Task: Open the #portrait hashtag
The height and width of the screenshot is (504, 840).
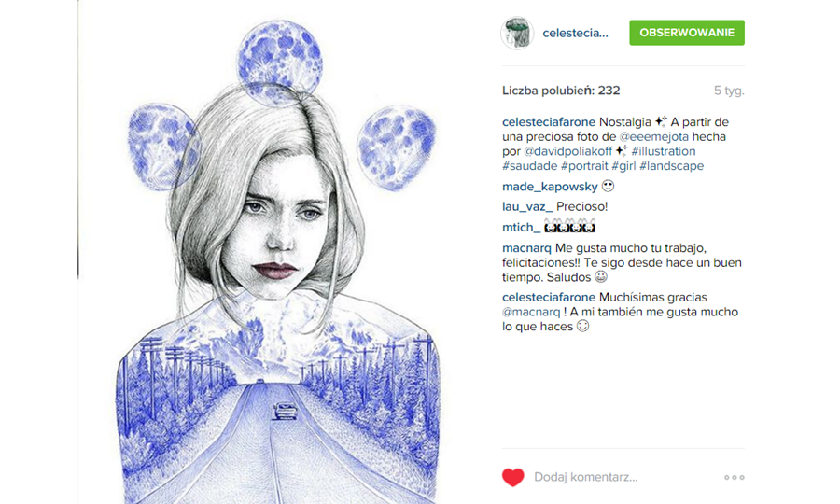Action: (x=584, y=166)
